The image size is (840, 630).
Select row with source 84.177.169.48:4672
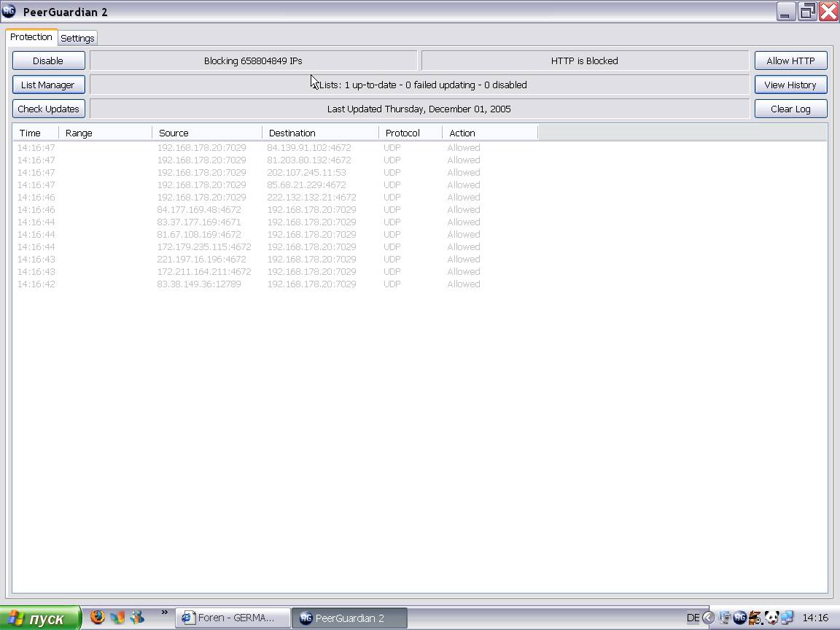[x=419, y=209]
